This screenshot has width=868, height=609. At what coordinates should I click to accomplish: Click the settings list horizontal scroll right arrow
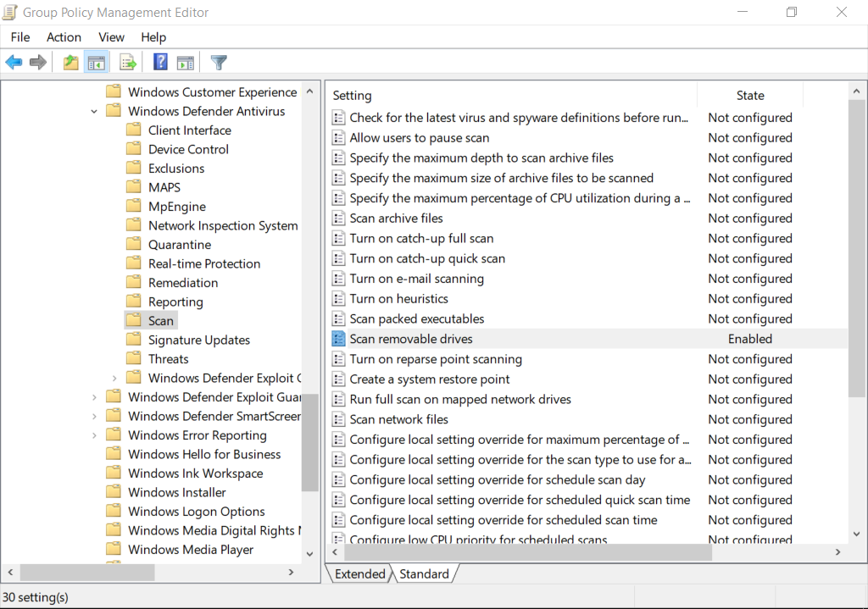838,551
